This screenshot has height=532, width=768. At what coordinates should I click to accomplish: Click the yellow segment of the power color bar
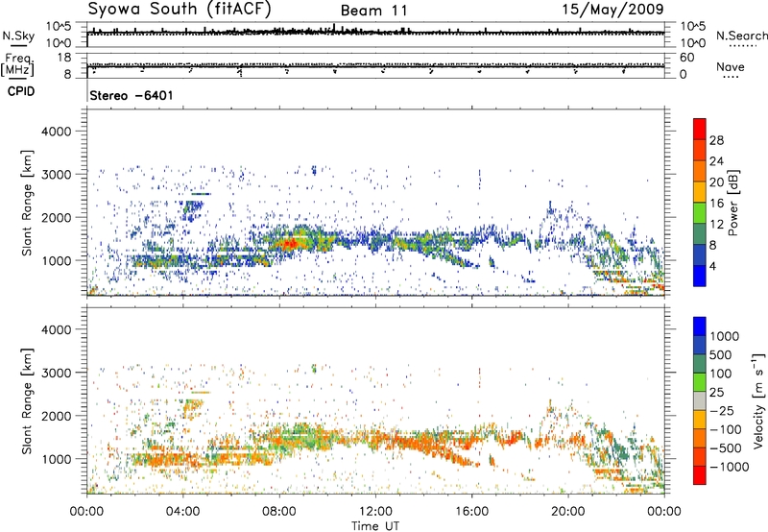pyautogui.click(x=700, y=192)
